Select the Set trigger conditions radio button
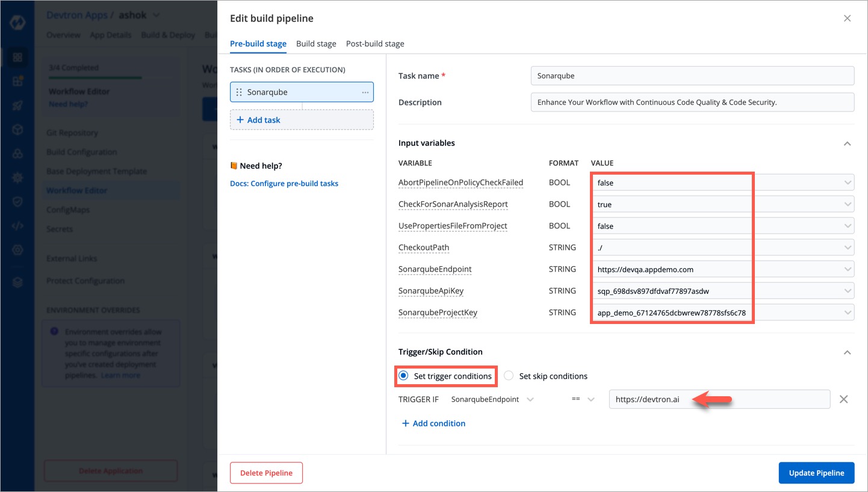This screenshot has height=492, width=868. [x=403, y=376]
